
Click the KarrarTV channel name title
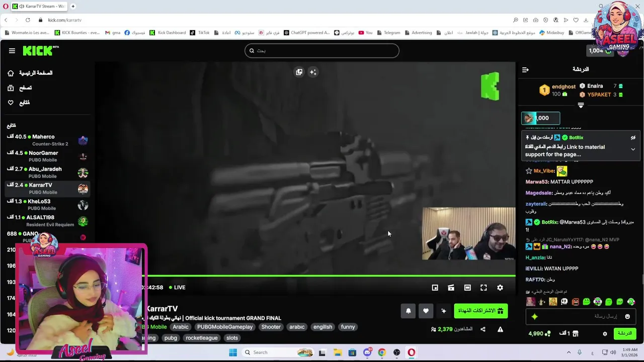(x=162, y=309)
